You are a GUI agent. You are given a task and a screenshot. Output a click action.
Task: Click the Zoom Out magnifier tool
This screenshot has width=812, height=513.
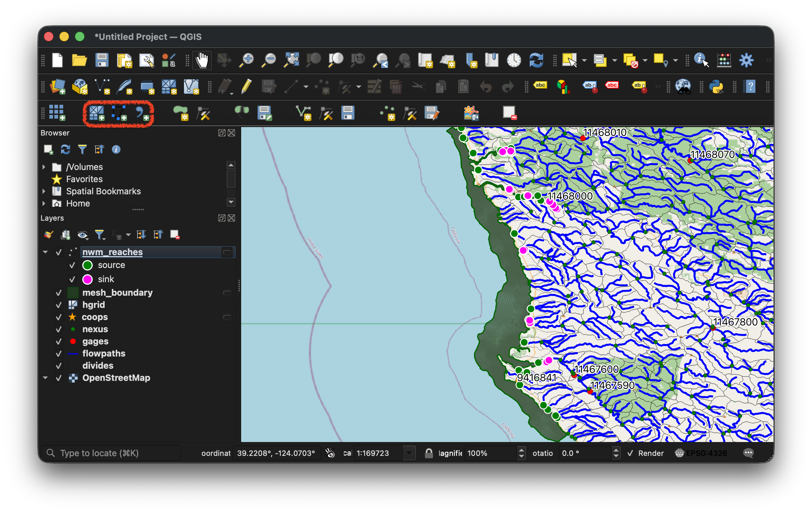[x=269, y=60]
